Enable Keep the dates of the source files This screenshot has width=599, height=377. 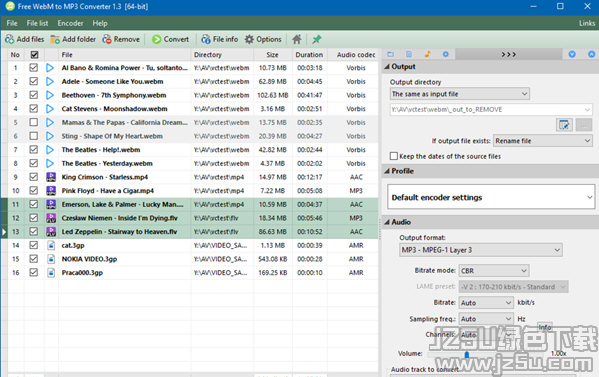[394, 156]
